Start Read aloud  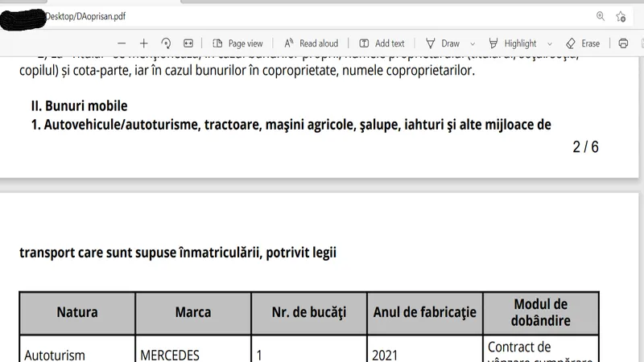312,43
